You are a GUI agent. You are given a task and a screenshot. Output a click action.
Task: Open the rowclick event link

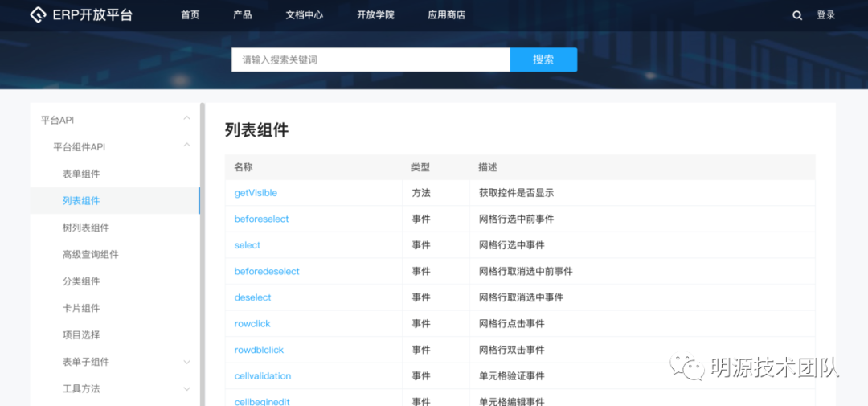point(252,323)
